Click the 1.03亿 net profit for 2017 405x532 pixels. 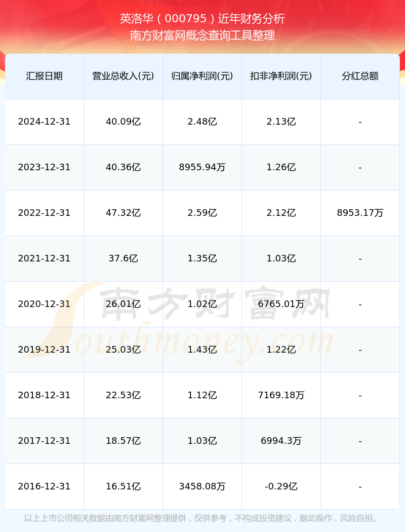[x=202, y=441]
